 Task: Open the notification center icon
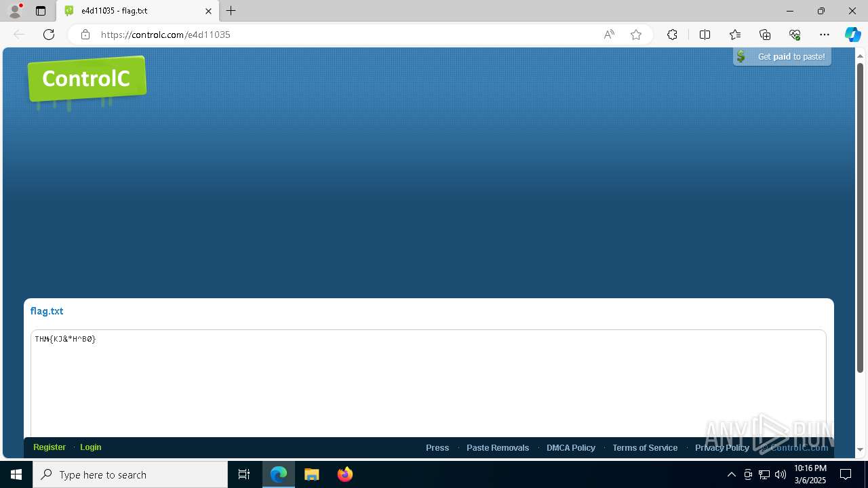click(846, 474)
